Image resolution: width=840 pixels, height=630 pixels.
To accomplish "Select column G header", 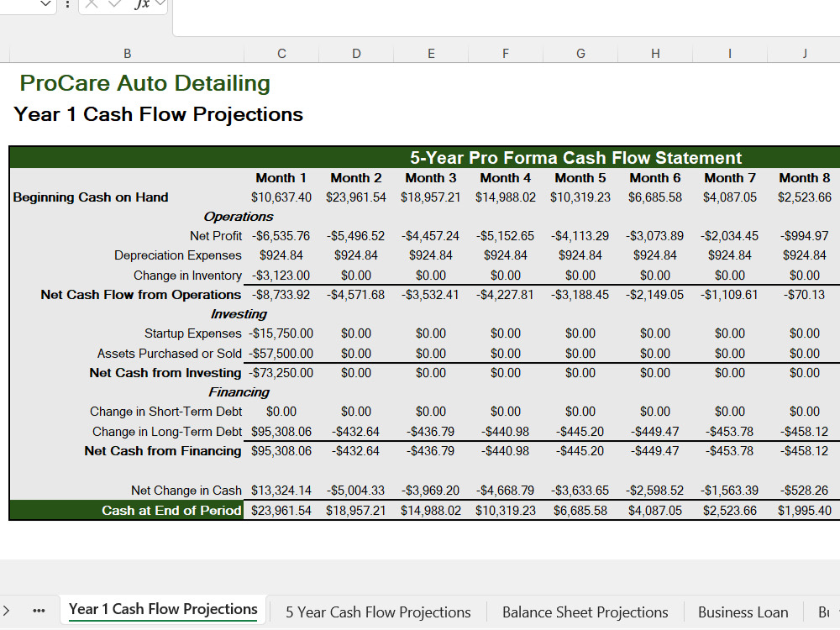I will click(x=580, y=54).
